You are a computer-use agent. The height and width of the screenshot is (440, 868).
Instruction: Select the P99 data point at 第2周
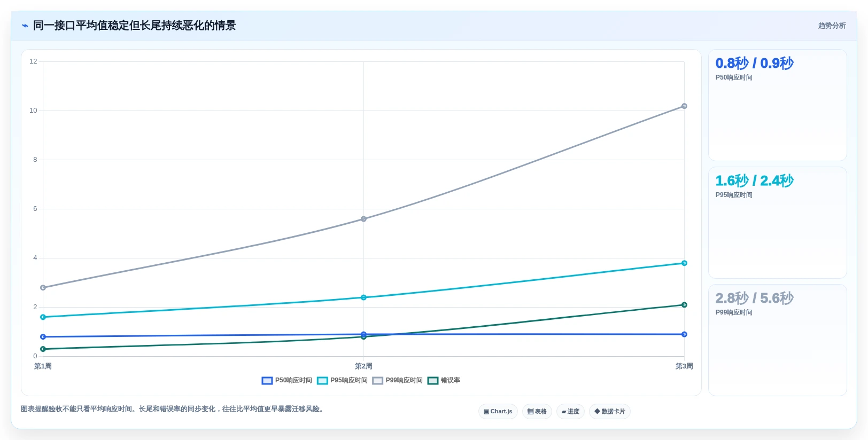pos(363,219)
